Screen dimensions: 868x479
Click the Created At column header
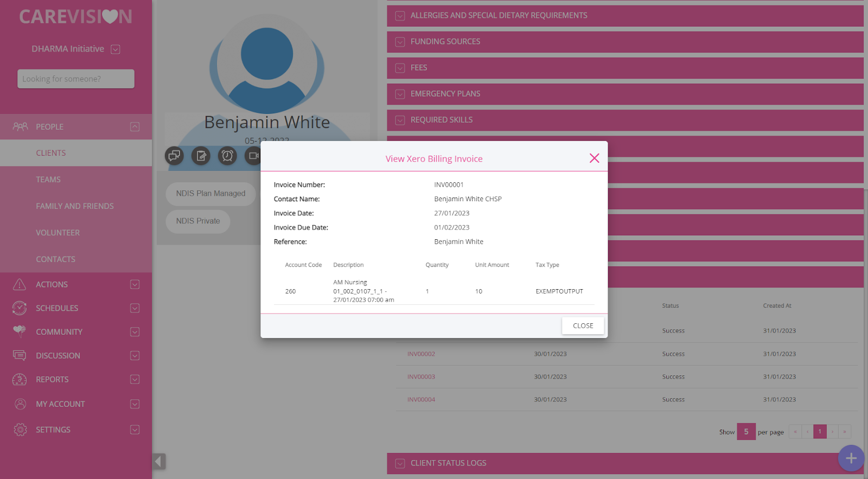click(x=777, y=305)
